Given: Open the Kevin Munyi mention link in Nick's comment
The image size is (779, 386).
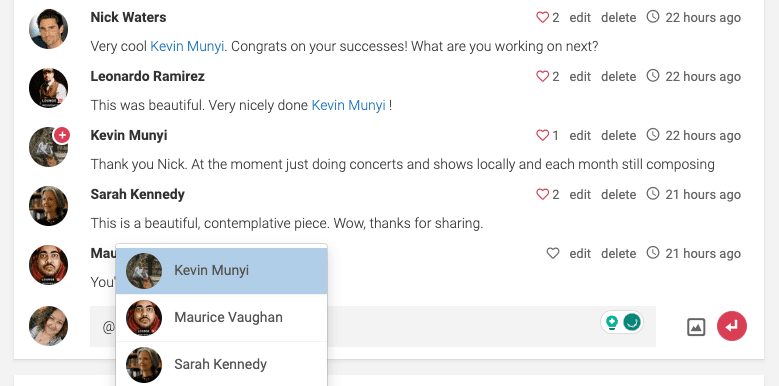Looking at the screenshot, I should click(187, 47).
